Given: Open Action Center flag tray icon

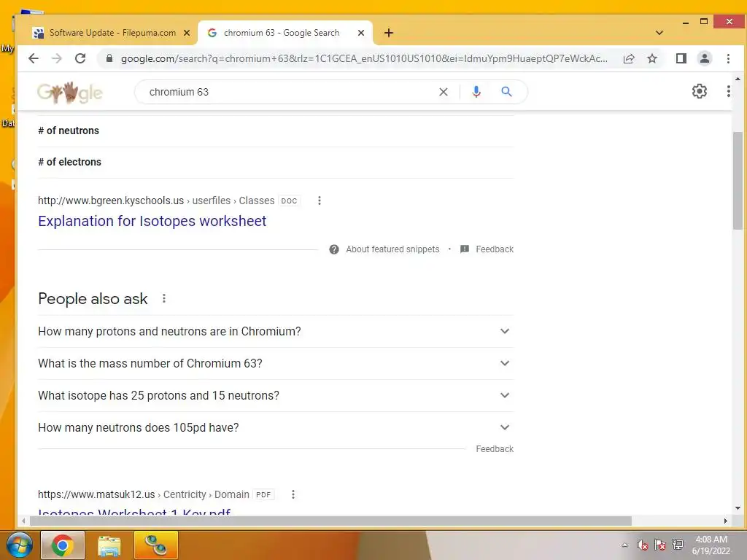Looking at the screenshot, I should point(659,545).
